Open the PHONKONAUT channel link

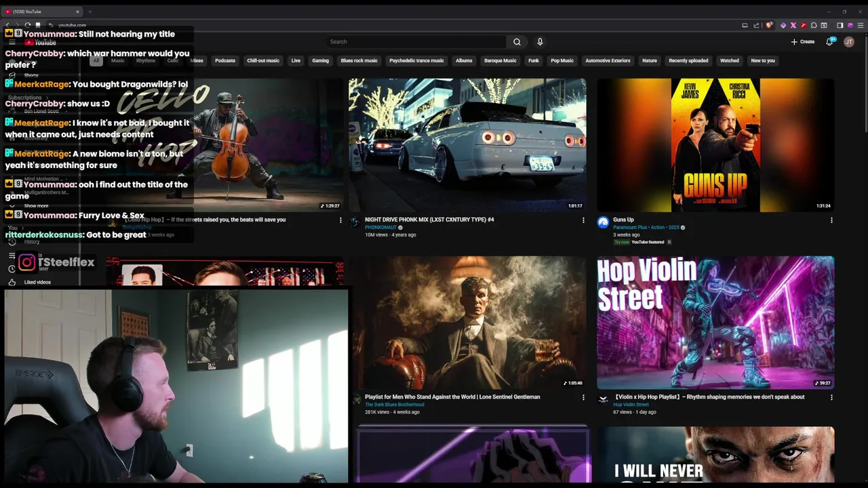point(381,228)
